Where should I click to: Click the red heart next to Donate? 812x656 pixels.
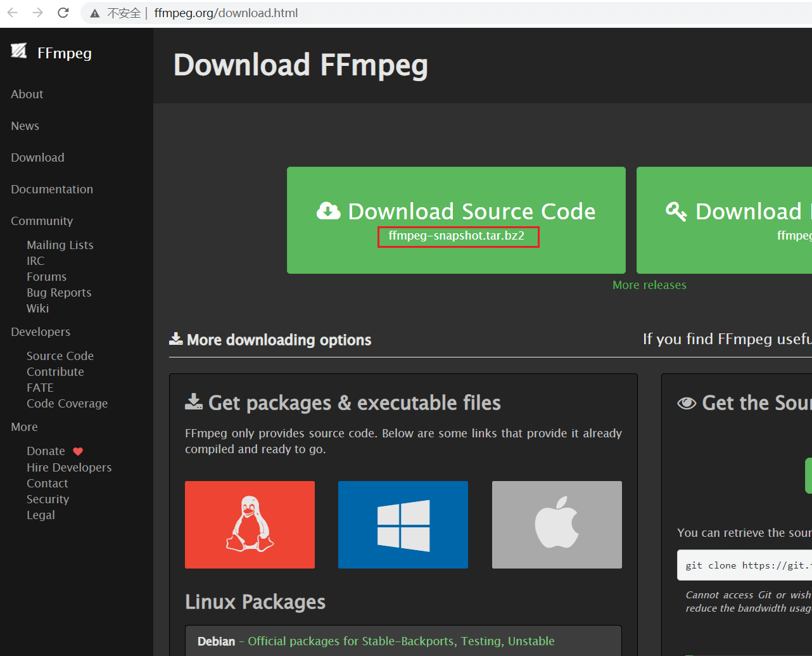pyautogui.click(x=78, y=451)
